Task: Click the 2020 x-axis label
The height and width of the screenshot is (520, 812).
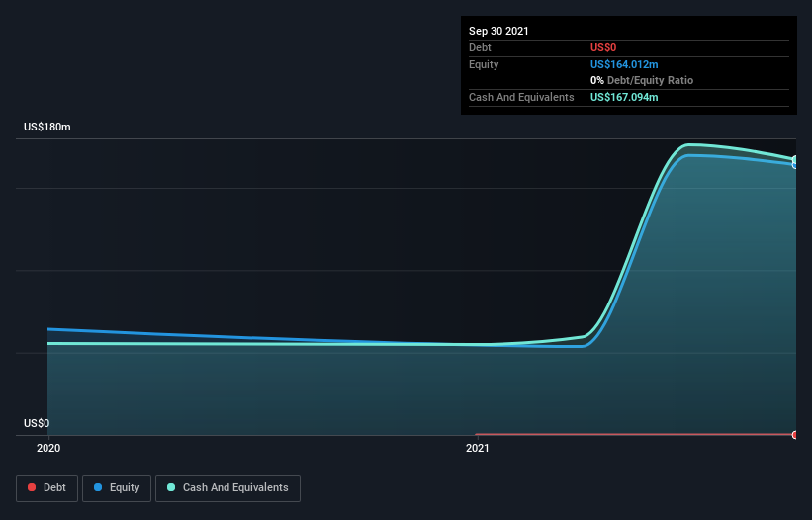Action: pos(48,448)
